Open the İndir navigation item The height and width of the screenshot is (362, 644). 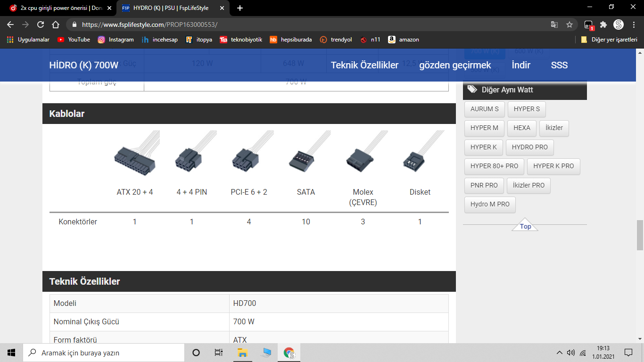pos(521,65)
